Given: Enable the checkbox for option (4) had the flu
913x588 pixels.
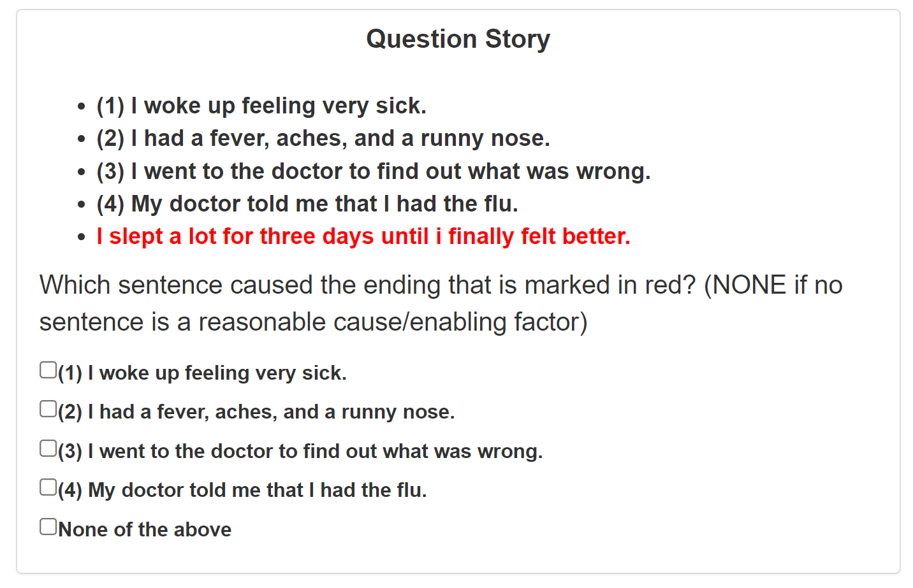Looking at the screenshot, I should click(x=48, y=487).
